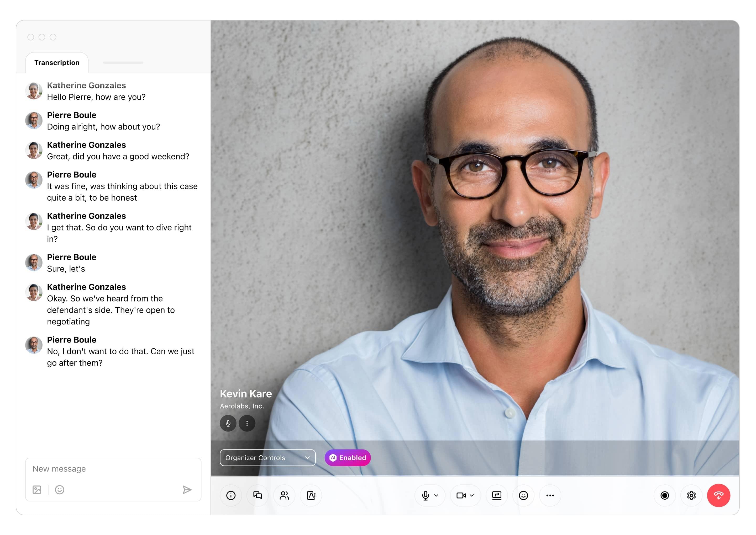Screen dimensions: 756x535
Task: Open the whiteboard/notes panel icon
Action: [x=312, y=494]
